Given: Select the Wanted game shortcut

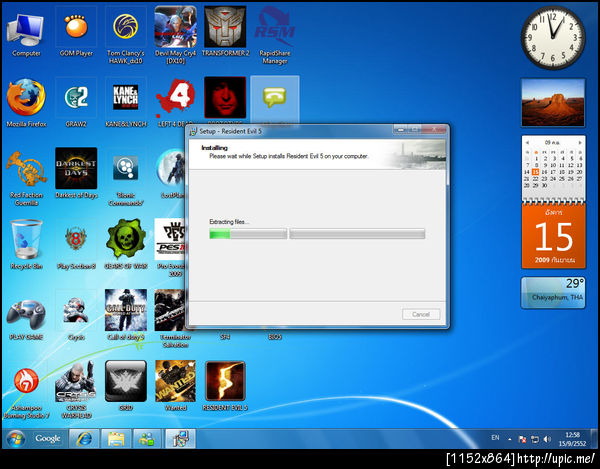Looking at the screenshot, I should point(175,386).
